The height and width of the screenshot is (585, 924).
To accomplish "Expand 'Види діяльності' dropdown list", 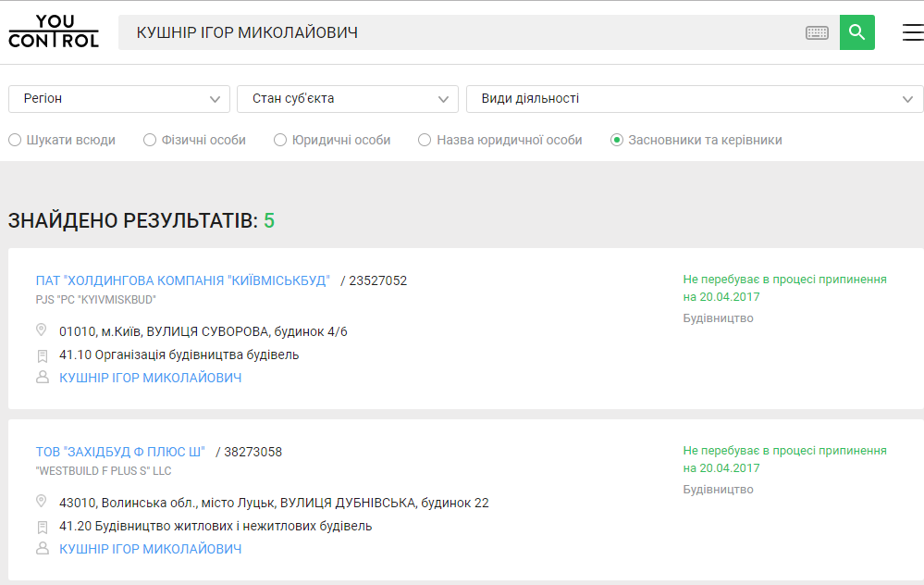I will (x=695, y=99).
